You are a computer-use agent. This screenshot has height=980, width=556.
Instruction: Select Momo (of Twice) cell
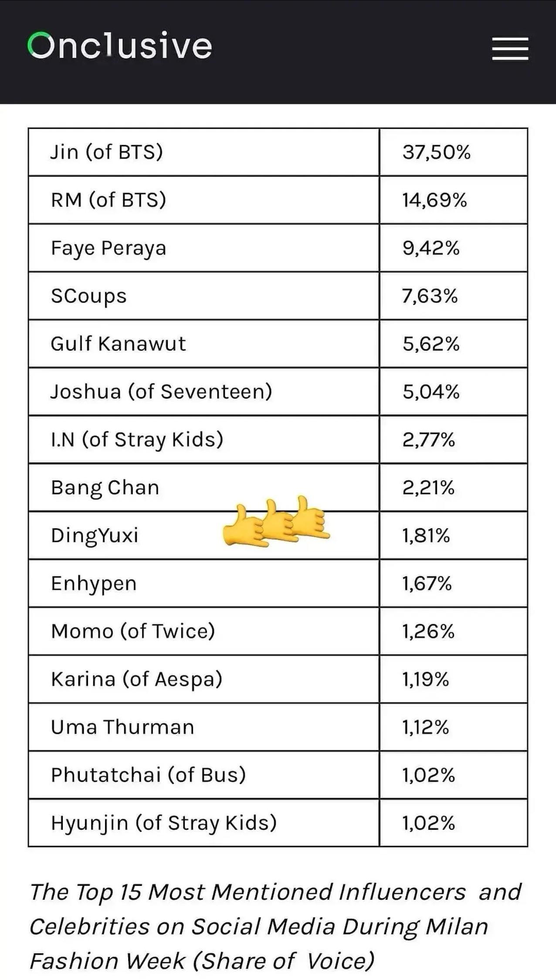click(204, 631)
